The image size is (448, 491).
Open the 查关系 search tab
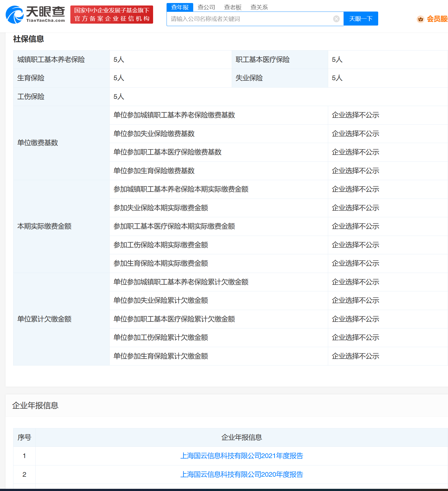(x=259, y=7)
